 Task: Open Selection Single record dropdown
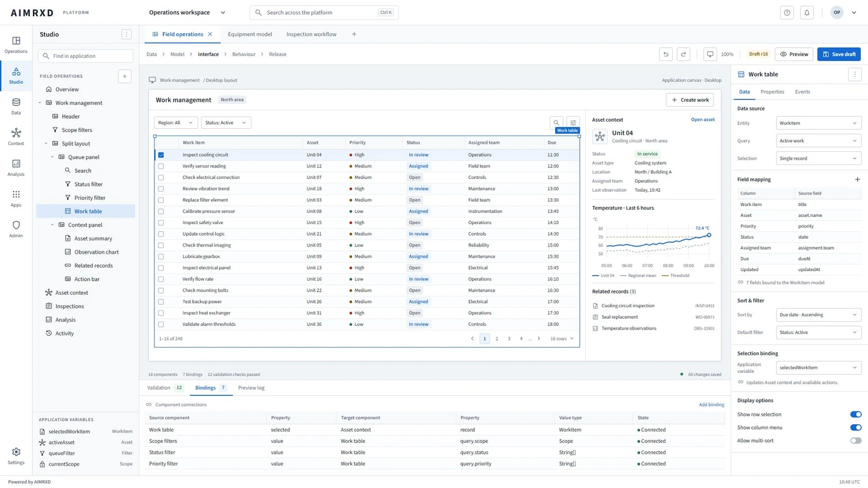coord(818,158)
